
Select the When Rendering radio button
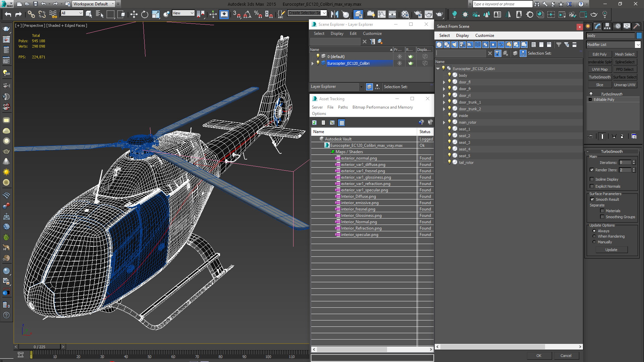point(594,236)
